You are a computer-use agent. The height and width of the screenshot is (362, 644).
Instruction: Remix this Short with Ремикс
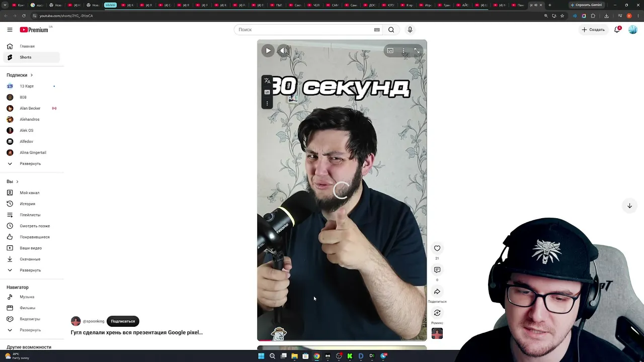437,313
